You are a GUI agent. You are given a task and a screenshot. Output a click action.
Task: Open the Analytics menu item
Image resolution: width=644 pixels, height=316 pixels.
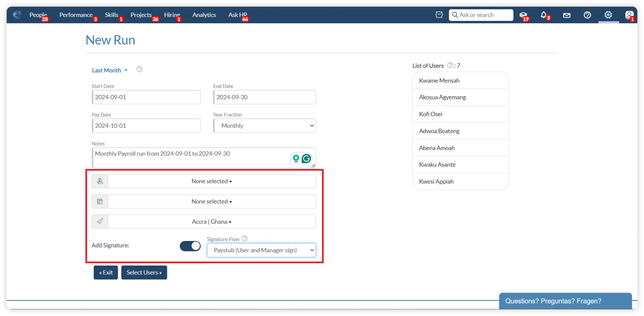204,15
